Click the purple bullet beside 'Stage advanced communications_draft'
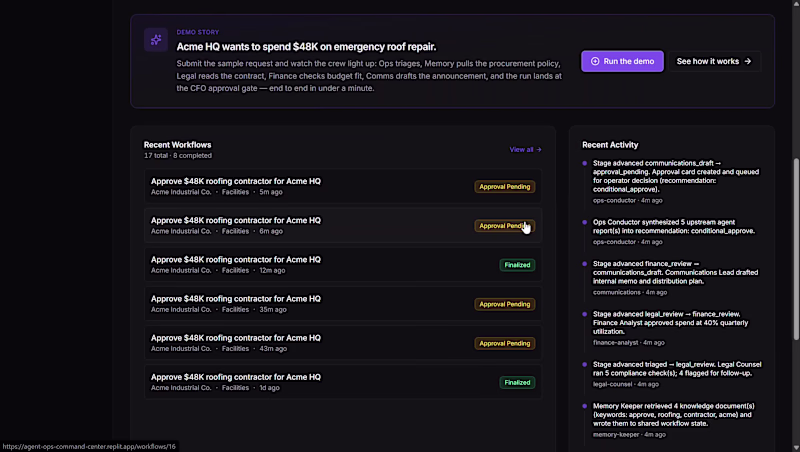This screenshot has width=800, height=452. pos(585,163)
